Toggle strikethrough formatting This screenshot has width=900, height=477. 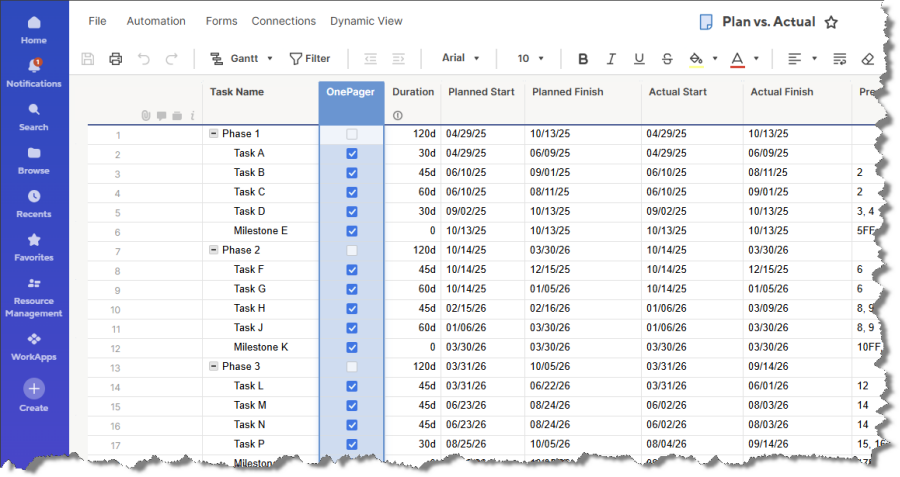(x=667, y=59)
